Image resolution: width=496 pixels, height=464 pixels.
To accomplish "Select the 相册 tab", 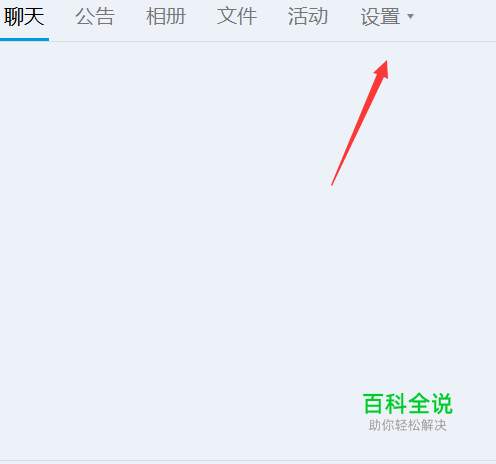I will 166,16.
